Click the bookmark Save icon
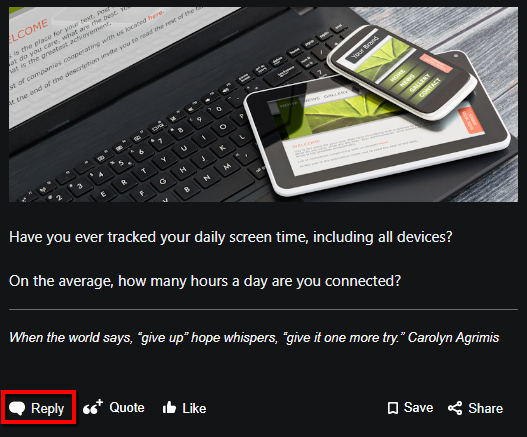This screenshot has height=437, width=527. [393, 408]
